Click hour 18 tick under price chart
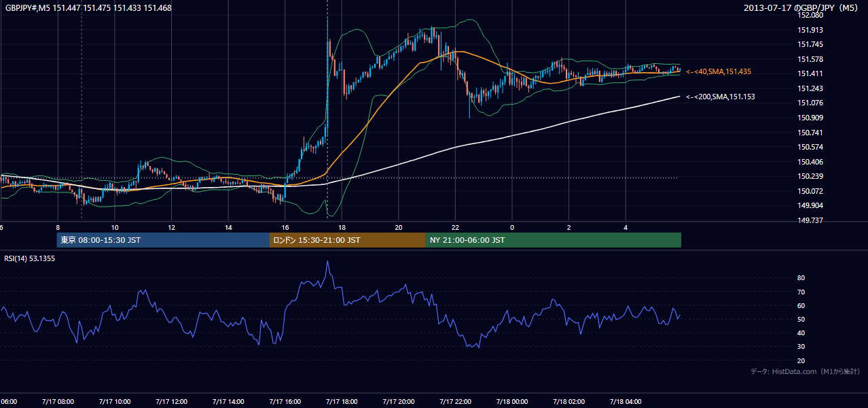868x408 pixels. [x=342, y=227]
